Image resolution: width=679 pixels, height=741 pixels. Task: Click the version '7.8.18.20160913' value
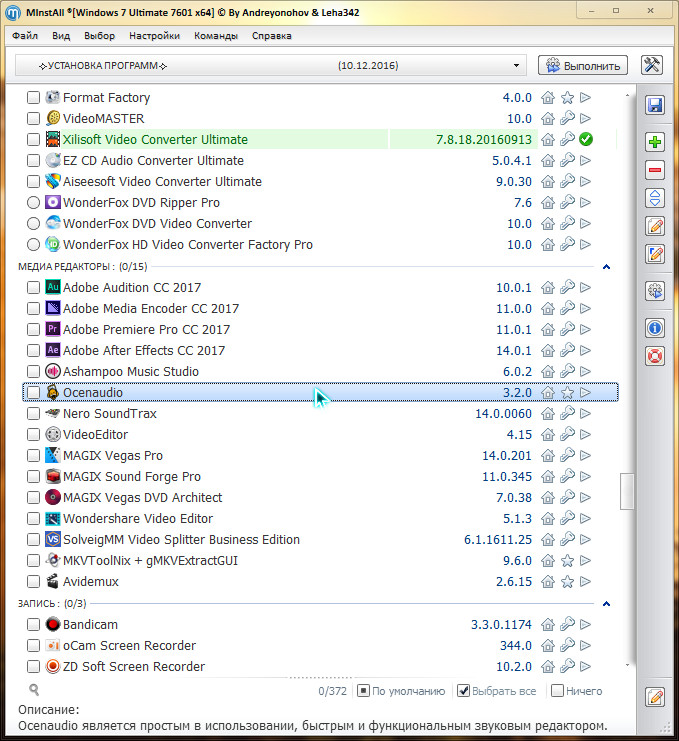tap(483, 140)
